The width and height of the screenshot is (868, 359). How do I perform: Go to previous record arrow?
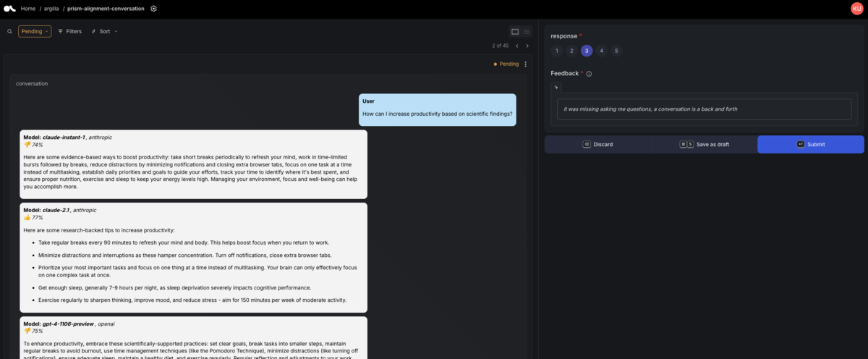pos(516,46)
